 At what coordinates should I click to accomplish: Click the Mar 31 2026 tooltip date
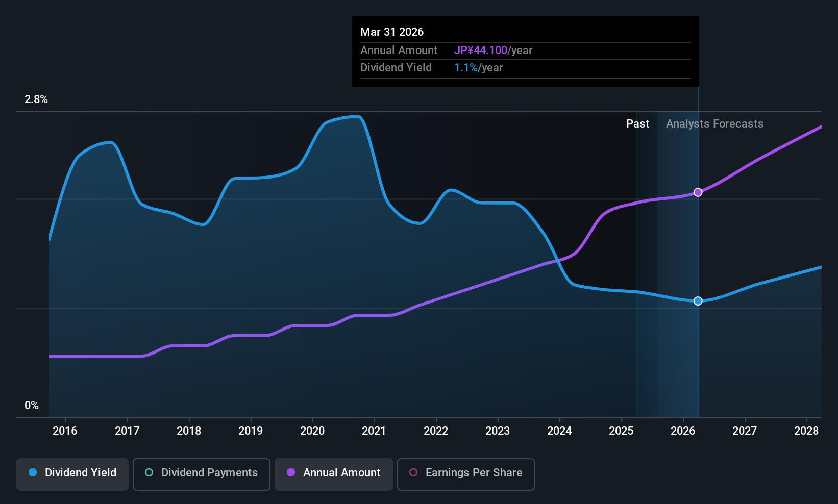click(x=392, y=32)
